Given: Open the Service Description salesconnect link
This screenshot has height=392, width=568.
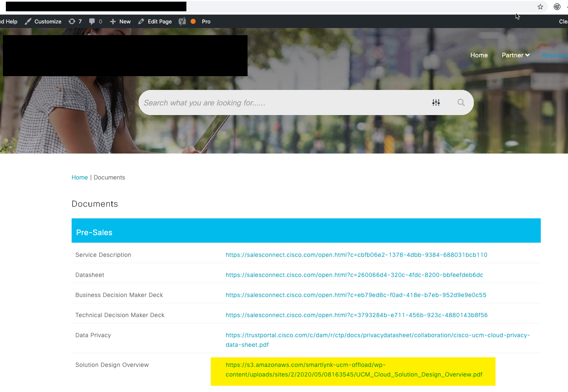Looking at the screenshot, I should 356,255.
